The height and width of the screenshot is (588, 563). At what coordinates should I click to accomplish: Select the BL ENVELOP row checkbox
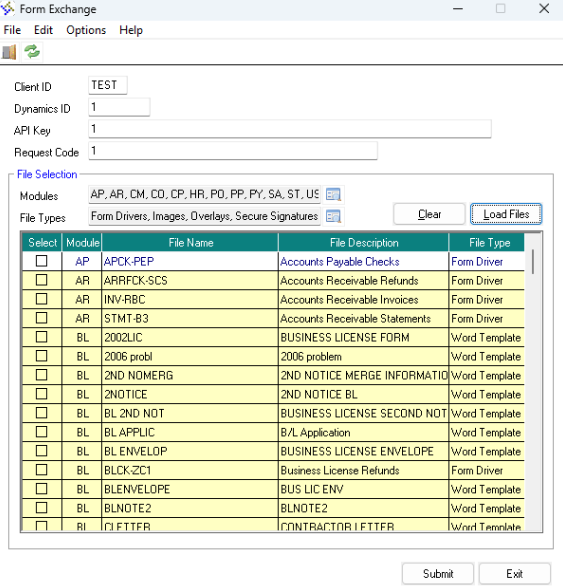[42, 450]
